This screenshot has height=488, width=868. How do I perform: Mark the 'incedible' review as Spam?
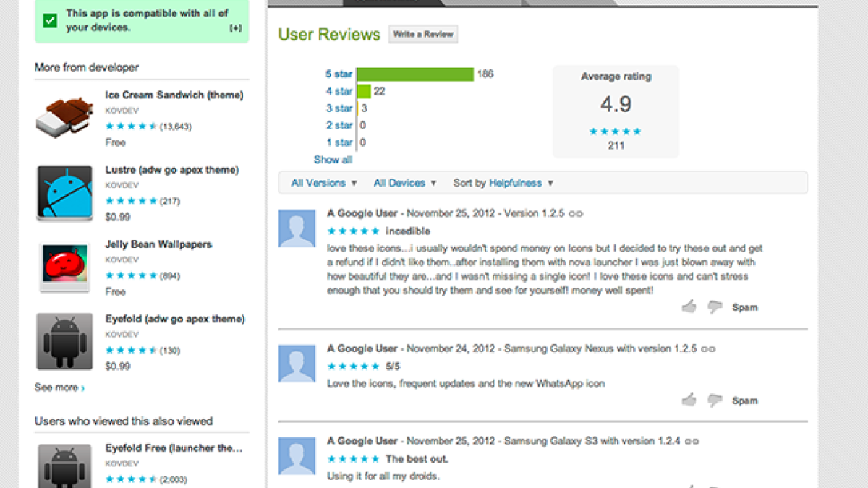coord(744,307)
